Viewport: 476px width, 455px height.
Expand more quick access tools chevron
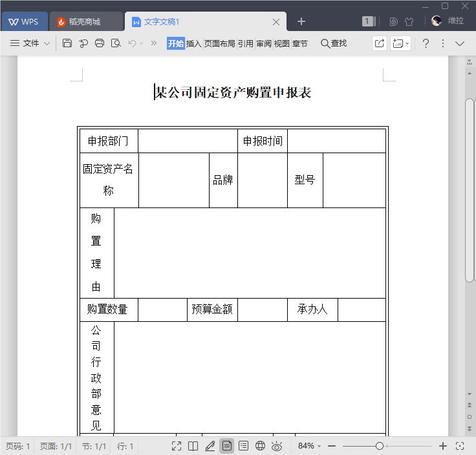[x=154, y=43]
